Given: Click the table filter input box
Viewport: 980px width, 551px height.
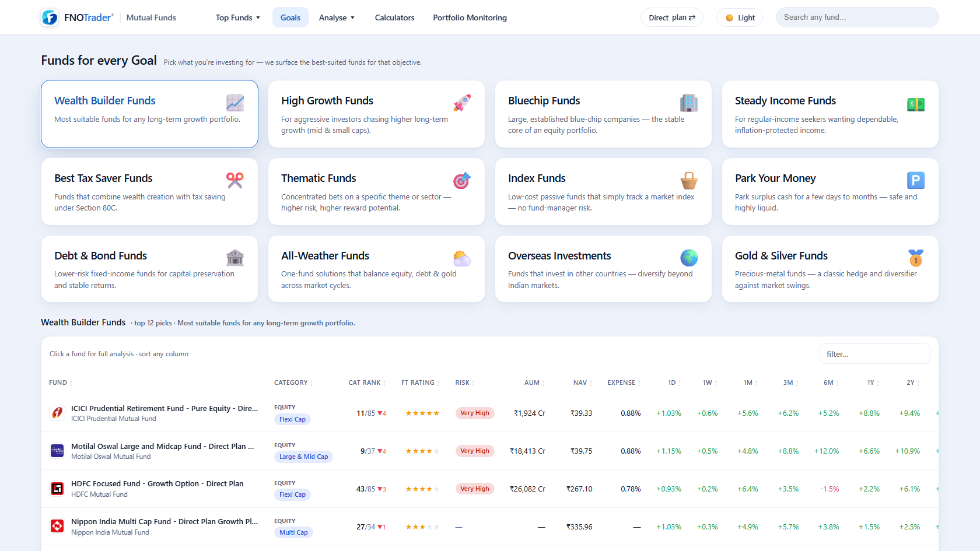Looking at the screenshot, I should click(x=874, y=354).
